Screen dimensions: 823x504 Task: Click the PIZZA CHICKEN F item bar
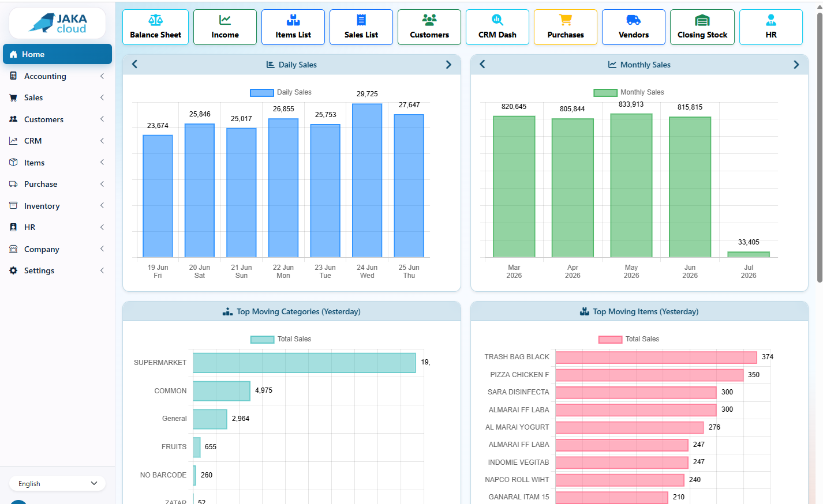pos(649,375)
